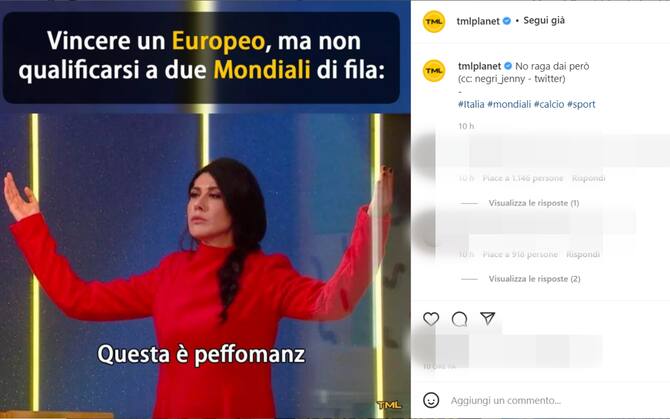
Task: Open the #mondiali hashtag
Action: [509, 104]
